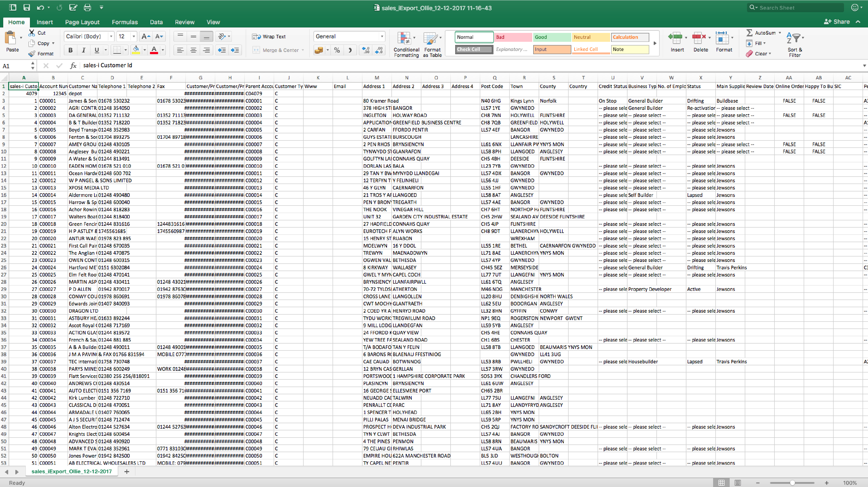Open Conditional Formatting

tap(406, 45)
